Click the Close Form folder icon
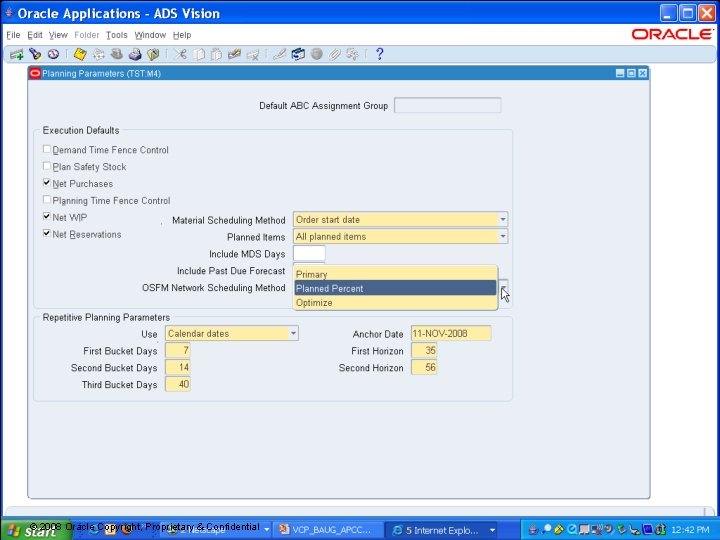Screen dimensions: 720x540 coord(153,54)
